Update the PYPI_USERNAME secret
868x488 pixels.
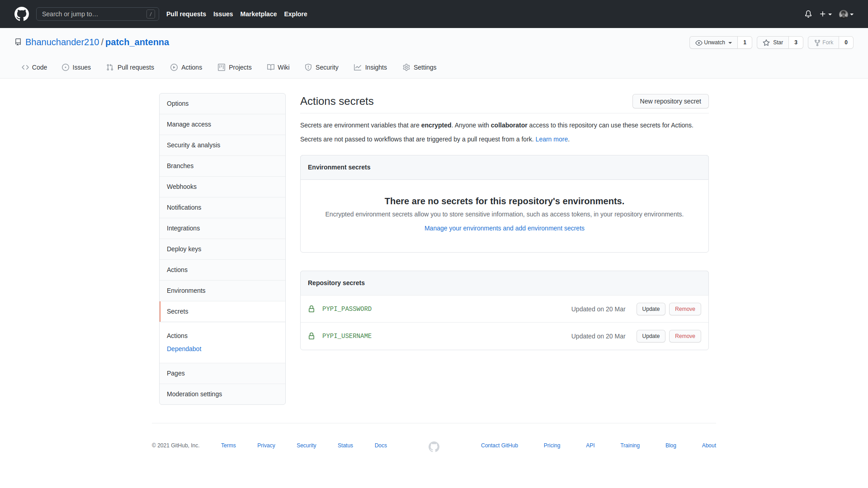tap(651, 336)
